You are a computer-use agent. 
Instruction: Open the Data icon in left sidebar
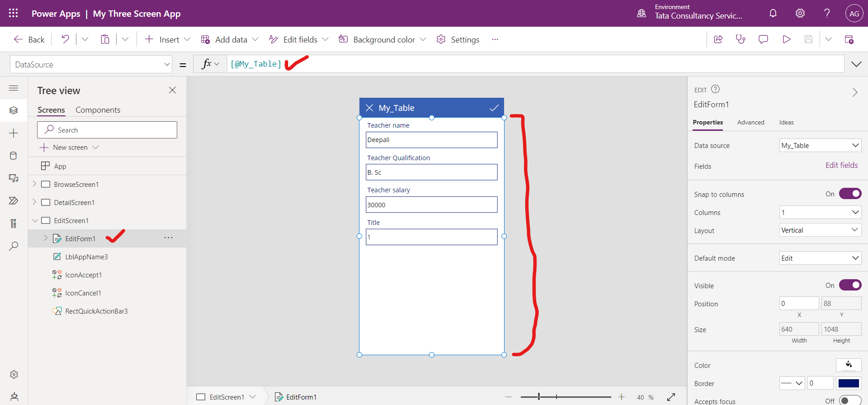(14, 156)
